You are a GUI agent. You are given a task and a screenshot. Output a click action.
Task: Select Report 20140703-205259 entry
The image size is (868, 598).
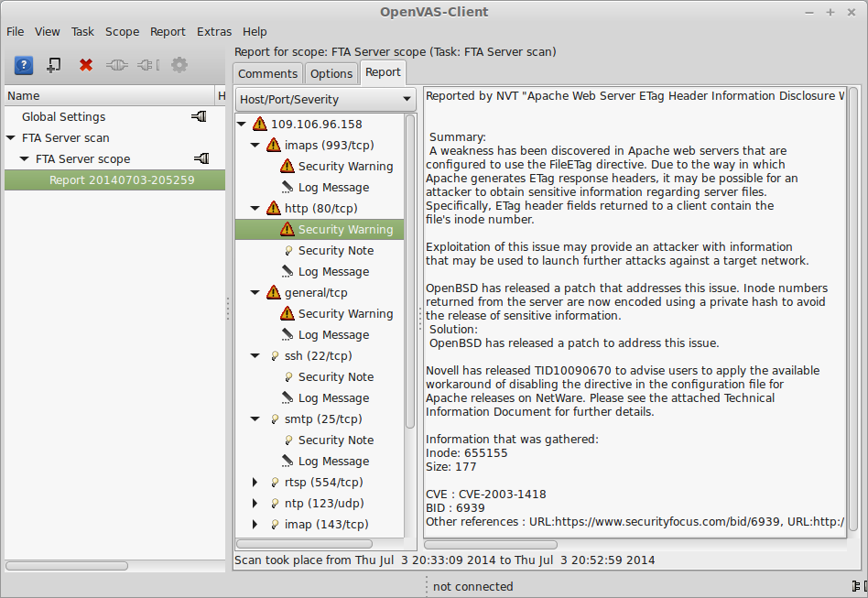114,180
